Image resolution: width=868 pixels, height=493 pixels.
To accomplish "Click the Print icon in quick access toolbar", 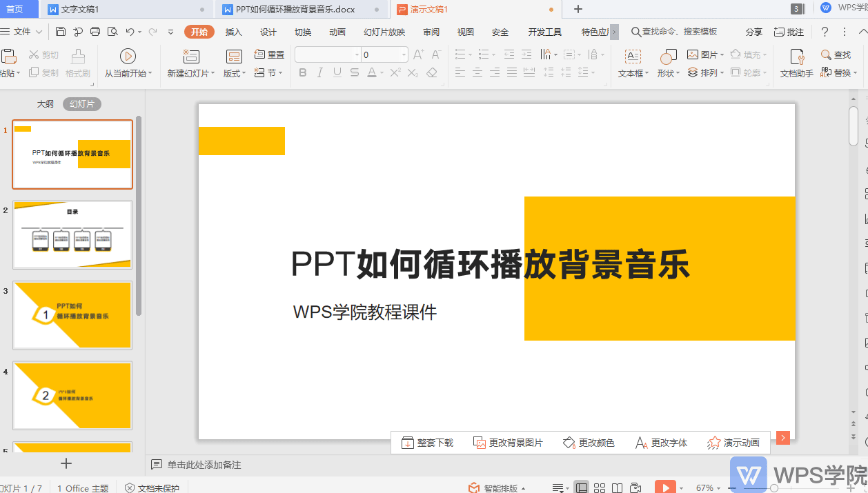I will (95, 32).
